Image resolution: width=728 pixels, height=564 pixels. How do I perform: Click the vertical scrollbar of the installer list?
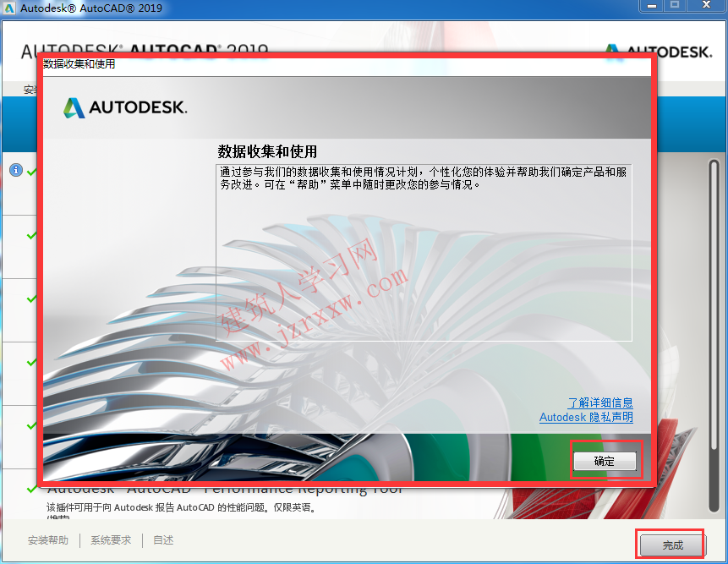(x=714, y=334)
